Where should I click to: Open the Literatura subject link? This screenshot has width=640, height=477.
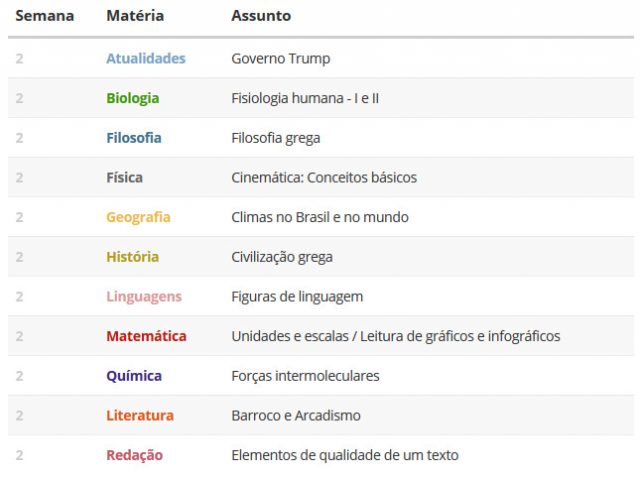point(140,415)
